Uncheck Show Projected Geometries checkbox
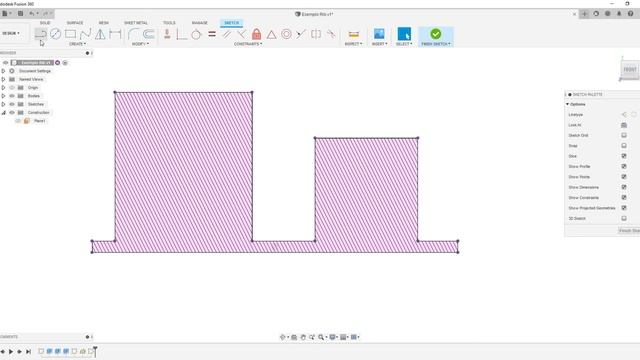Screen dimensions: 640x360 (624, 208)
